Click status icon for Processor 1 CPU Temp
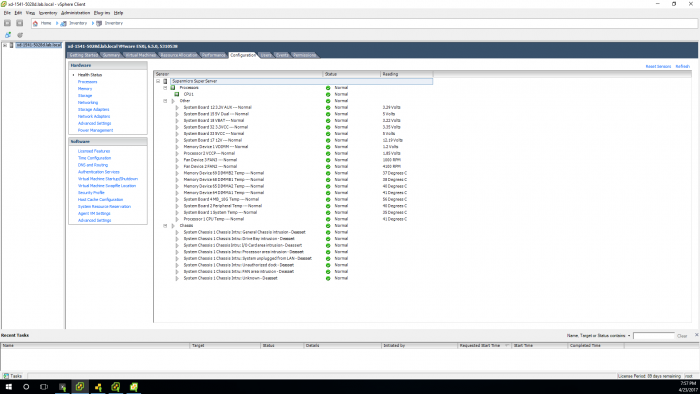The width and height of the screenshot is (700, 394). pyautogui.click(x=328, y=219)
